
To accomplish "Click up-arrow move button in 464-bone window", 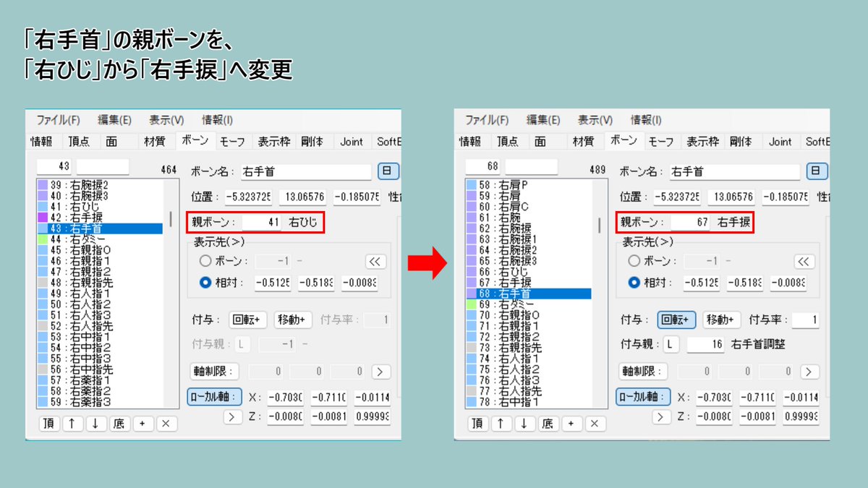I will pos(72,424).
